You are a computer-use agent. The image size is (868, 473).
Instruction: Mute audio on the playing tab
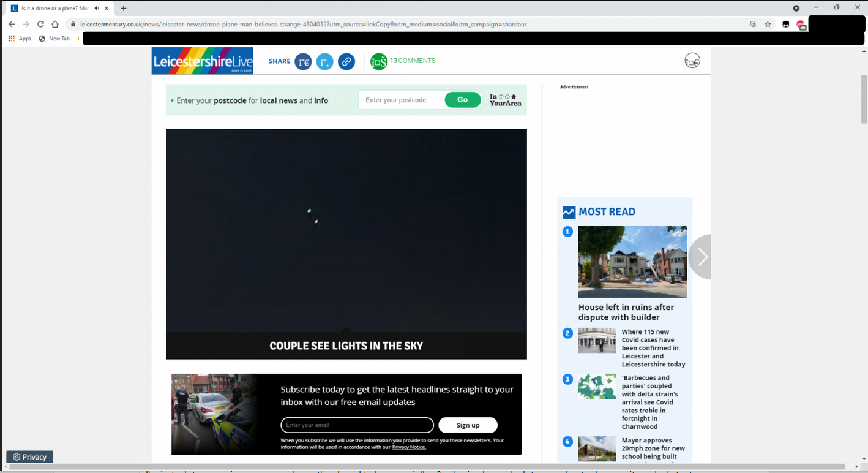click(x=97, y=9)
